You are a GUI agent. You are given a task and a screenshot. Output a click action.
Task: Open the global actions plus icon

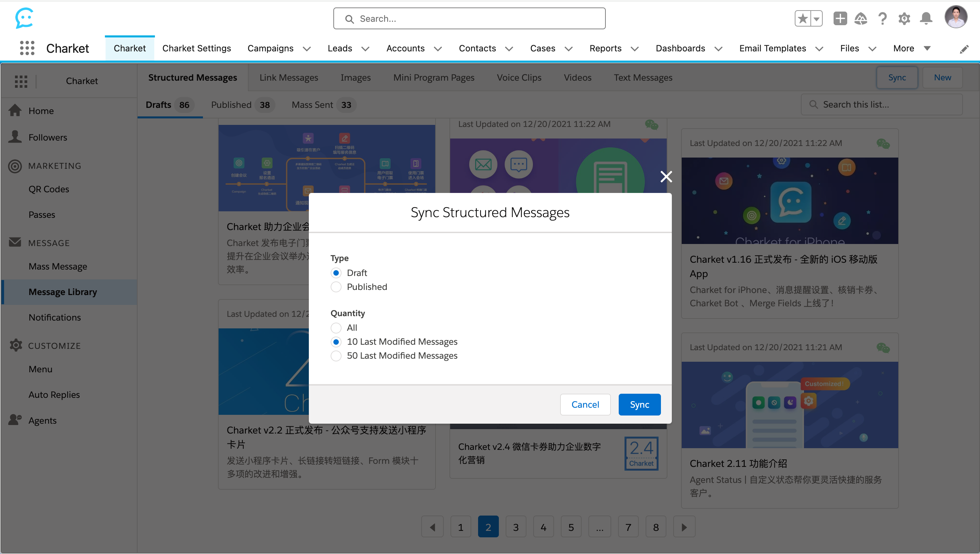coord(839,18)
